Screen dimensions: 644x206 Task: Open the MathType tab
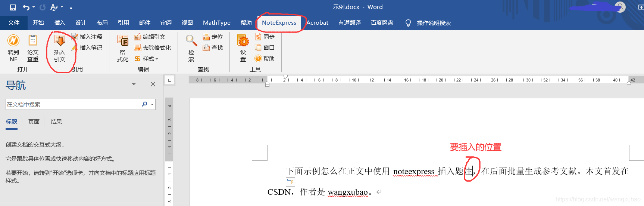click(x=217, y=23)
